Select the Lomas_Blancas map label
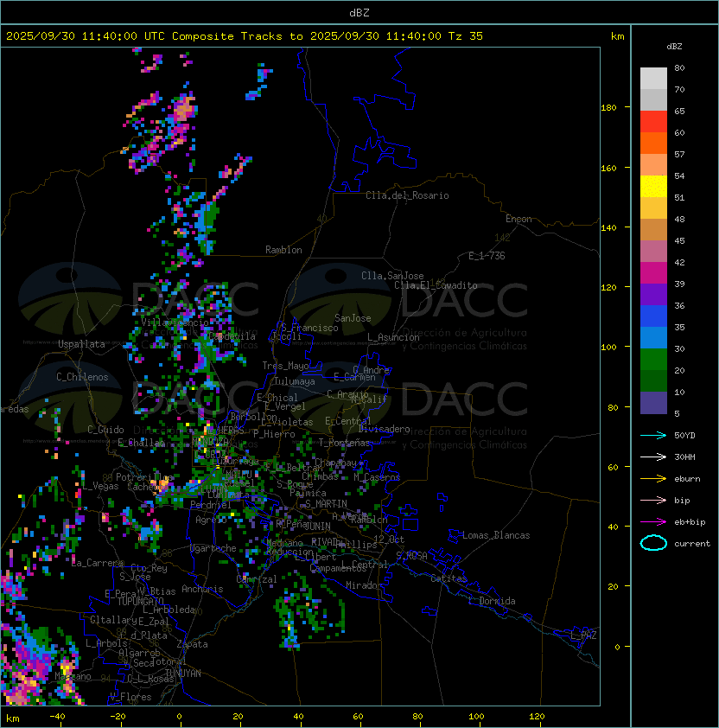The height and width of the screenshot is (728, 719). tap(496, 535)
